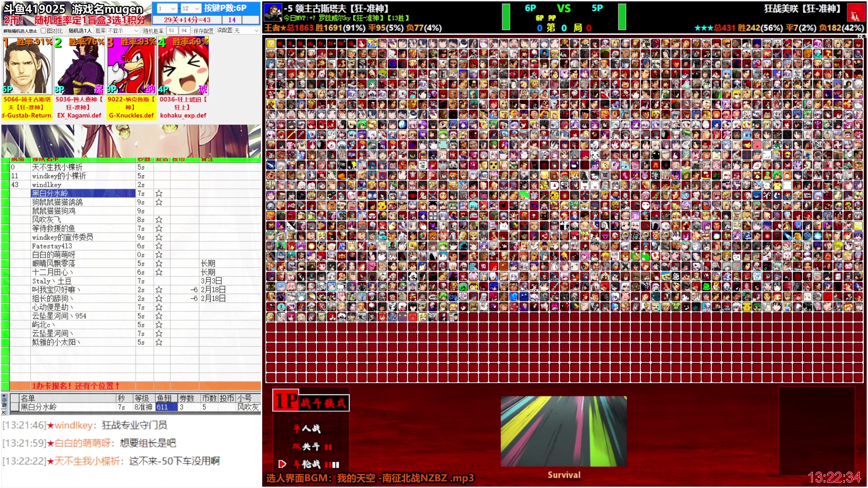Click the orange 1办卡报名 banner row
Screen dimensions: 868x488
coord(135,386)
